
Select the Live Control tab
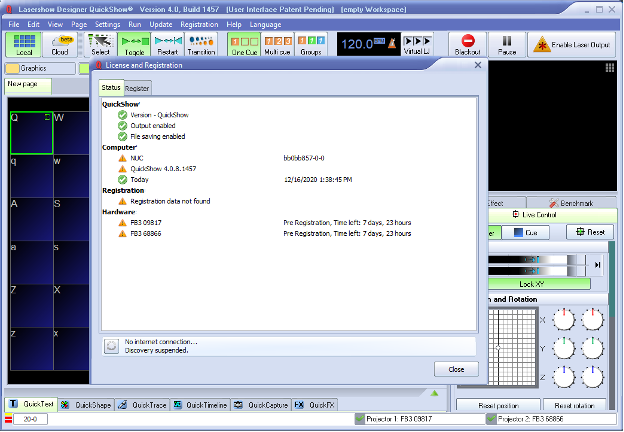552,215
